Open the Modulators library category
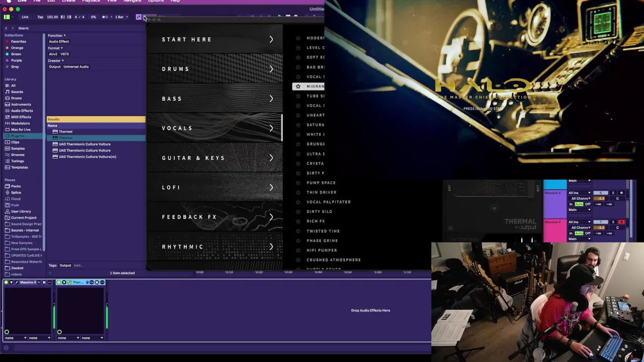The height and width of the screenshot is (362, 644). pyautogui.click(x=20, y=123)
